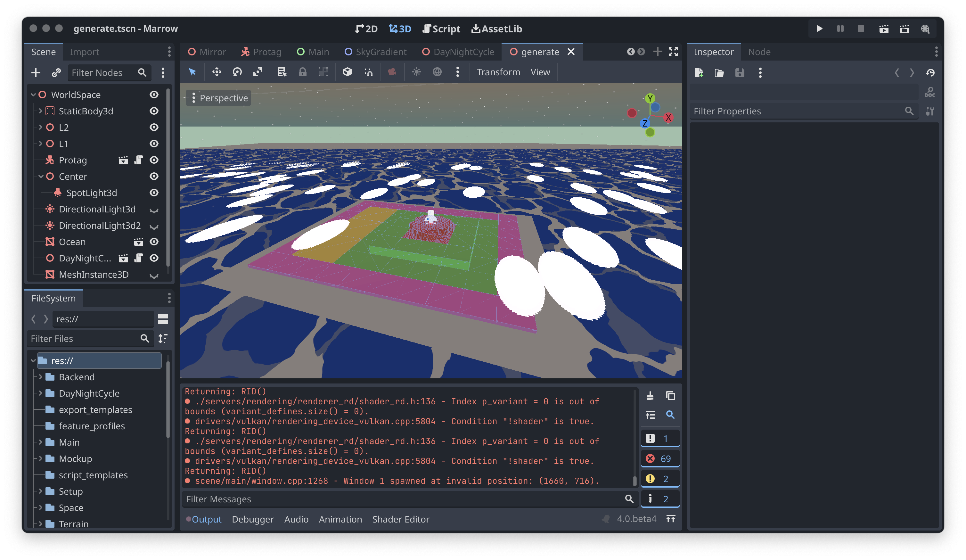Toggle the errors filter showing 69

(660, 458)
